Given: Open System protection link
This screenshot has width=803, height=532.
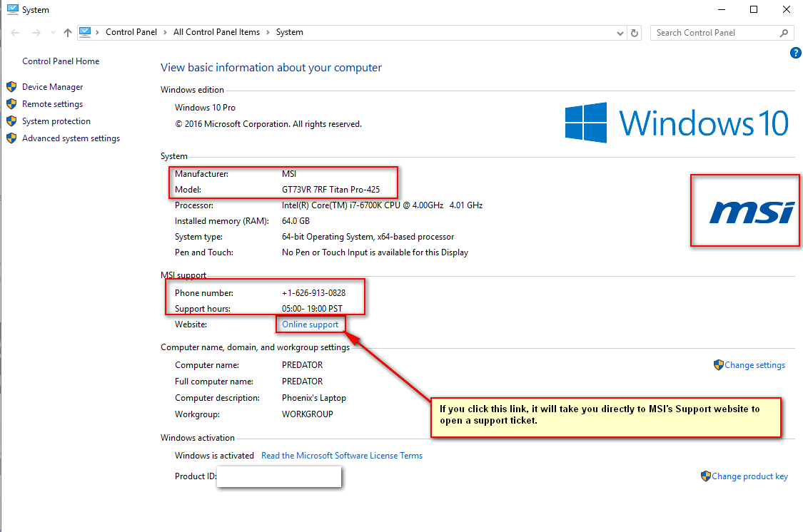Looking at the screenshot, I should (x=56, y=121).
